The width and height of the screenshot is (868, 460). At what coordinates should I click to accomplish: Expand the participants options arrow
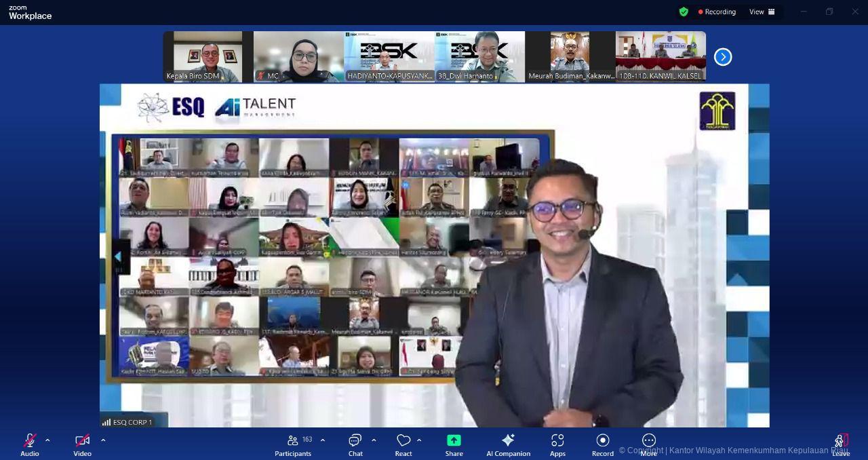pyautogui.click(x=323, y=440)
